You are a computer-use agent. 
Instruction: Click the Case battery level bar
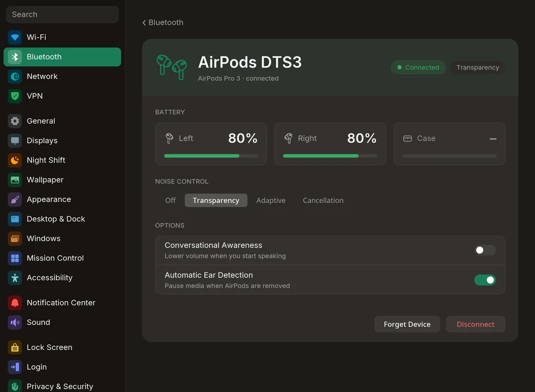[x=449, y=156]
